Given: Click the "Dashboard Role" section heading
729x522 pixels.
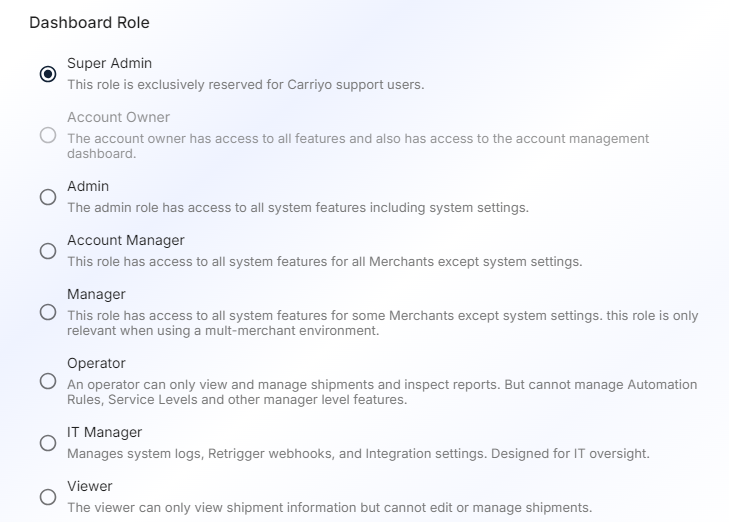Looking at the screenshot, I should [x=89, y=22].
